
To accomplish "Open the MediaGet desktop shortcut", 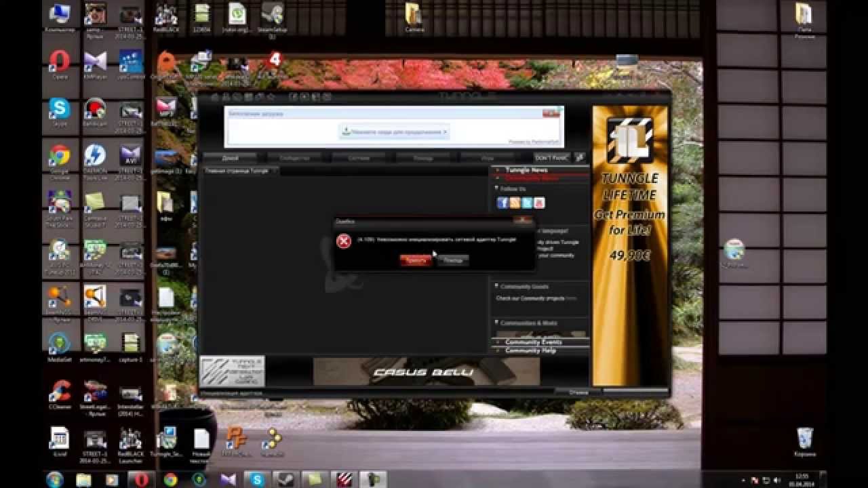I will click(x=59, y=347).
